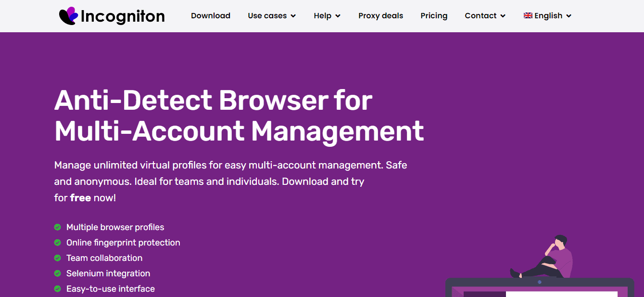Click the green check beside Selenium integration
Viewport: 644px width, 297px height.
tap(58, 273)
